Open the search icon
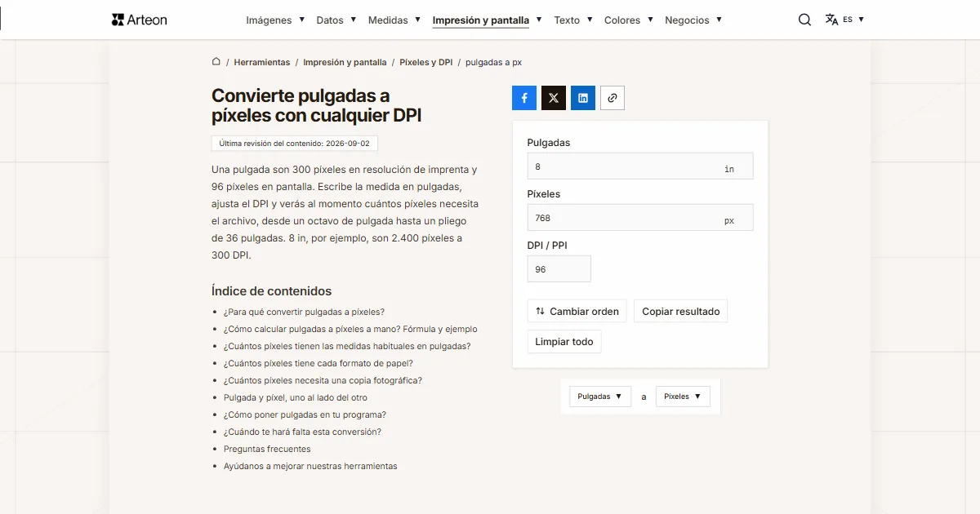This screenshot has height=514, width=980. coord(804,20)
